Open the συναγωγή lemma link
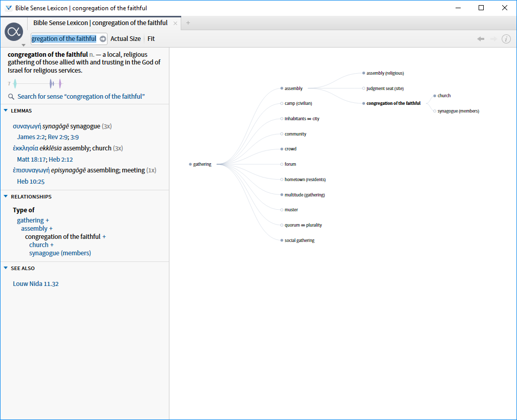Viewport: 517px width, 420px height. click(x=27, y=126)
